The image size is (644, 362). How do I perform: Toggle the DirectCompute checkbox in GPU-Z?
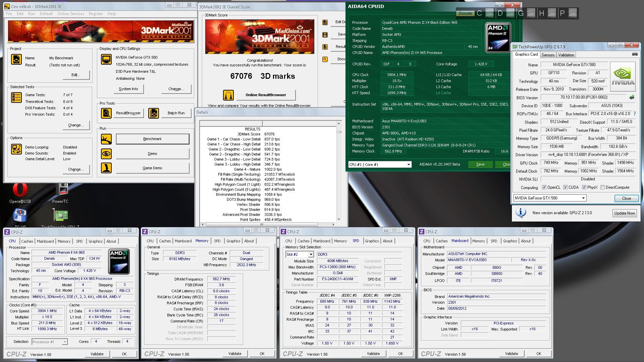(x=603, y=187)
